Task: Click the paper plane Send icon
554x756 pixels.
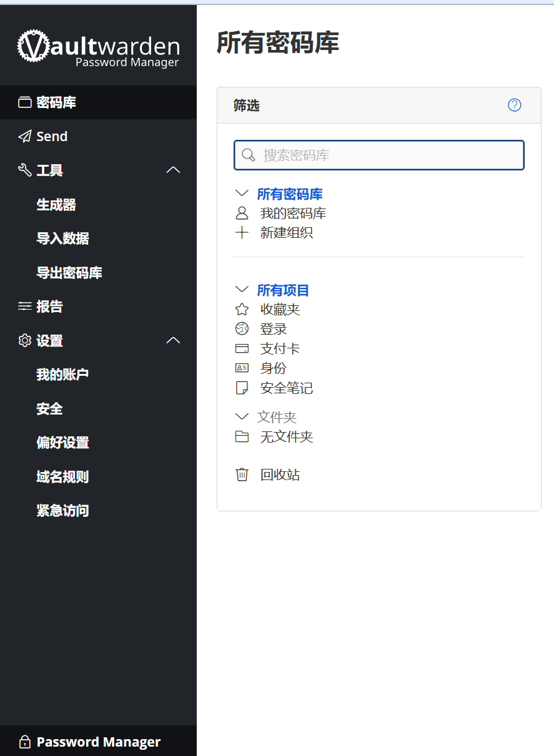Action: pos(24,137)
